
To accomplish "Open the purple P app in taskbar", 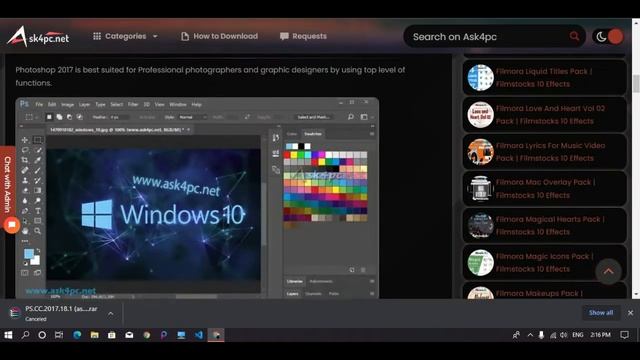I will (164, 335).
